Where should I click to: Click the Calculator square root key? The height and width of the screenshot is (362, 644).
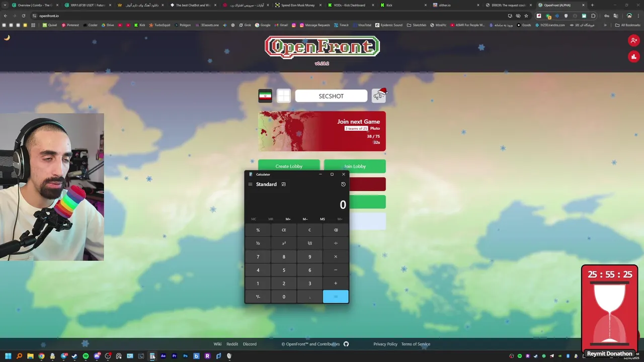[x=309, y=243]
